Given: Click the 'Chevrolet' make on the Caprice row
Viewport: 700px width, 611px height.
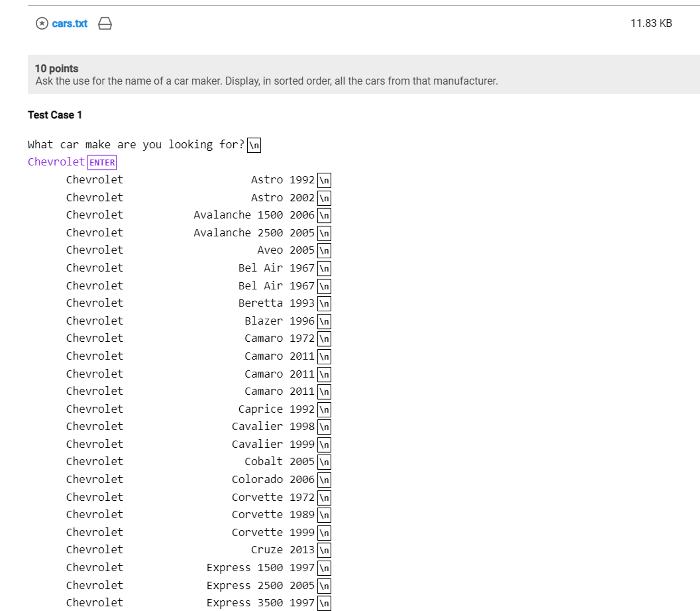Looking at the screenshot, I should click(95, 409).
